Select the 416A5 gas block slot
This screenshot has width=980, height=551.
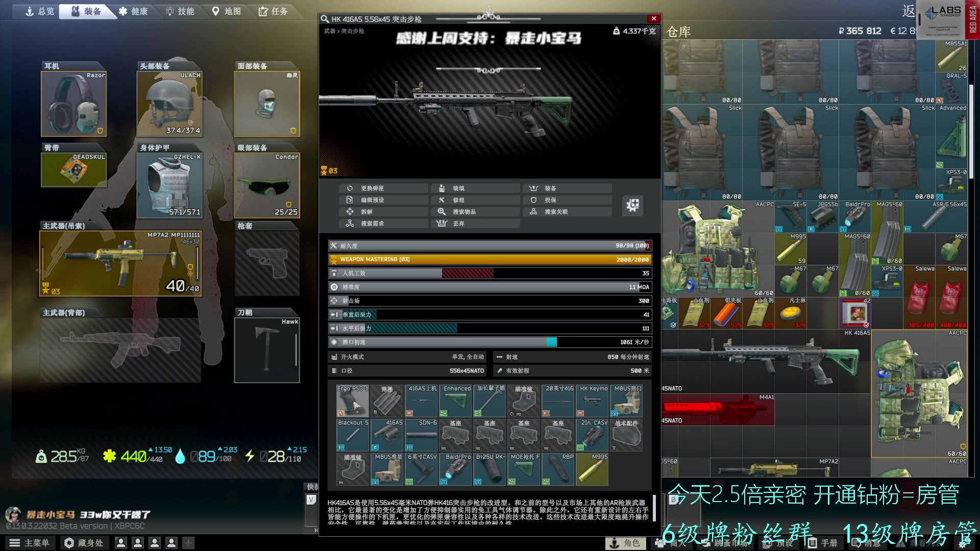(387, 435)
